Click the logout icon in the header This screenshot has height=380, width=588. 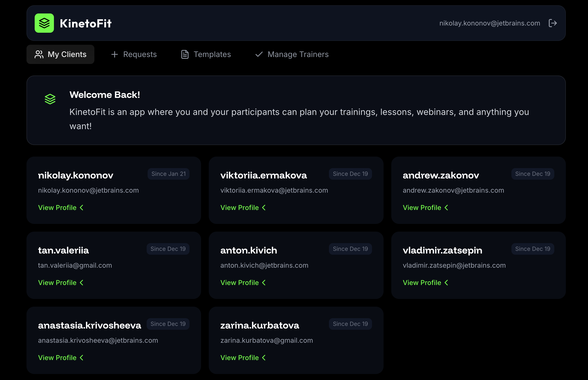553,23
